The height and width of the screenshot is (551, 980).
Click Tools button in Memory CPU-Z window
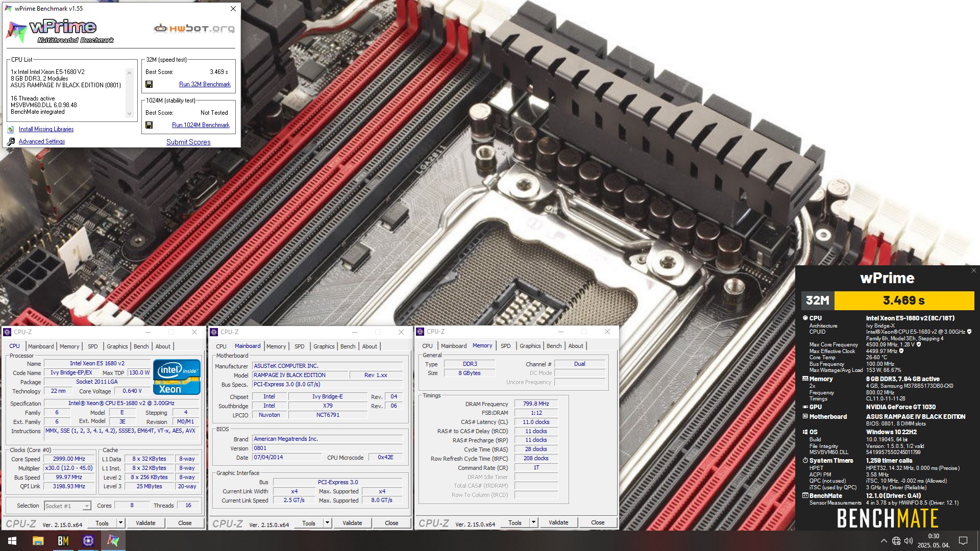(515, 522)
